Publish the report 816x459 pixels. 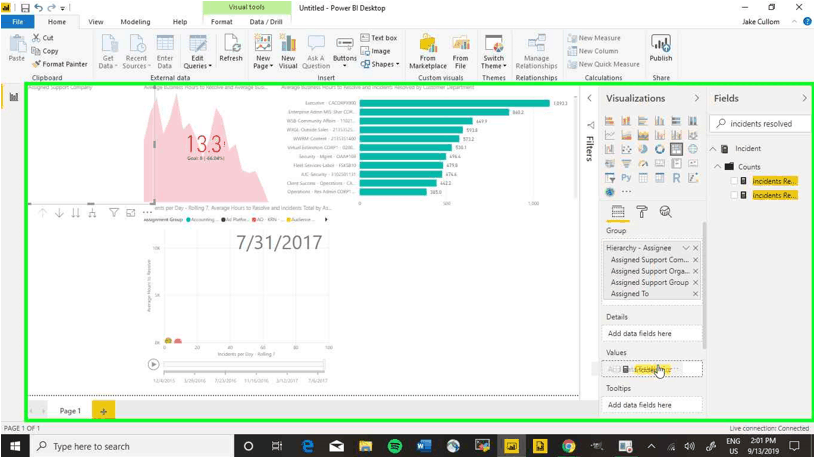661,48
